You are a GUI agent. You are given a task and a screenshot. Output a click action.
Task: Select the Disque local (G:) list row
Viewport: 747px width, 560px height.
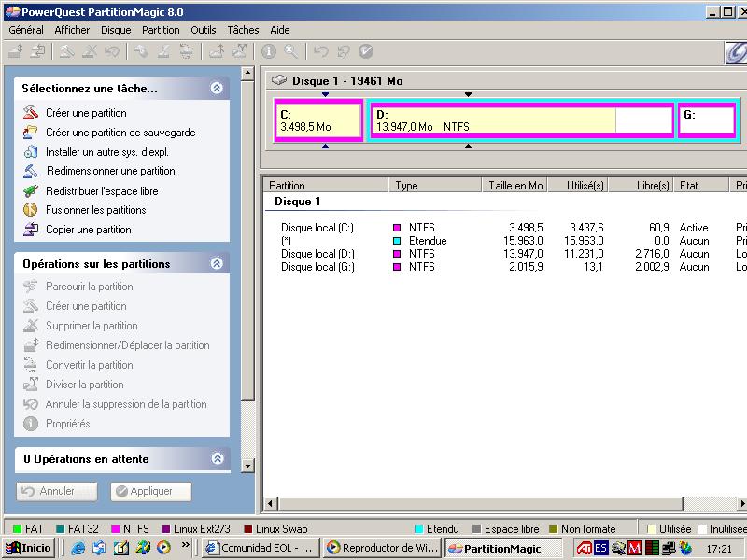(504, 267)
